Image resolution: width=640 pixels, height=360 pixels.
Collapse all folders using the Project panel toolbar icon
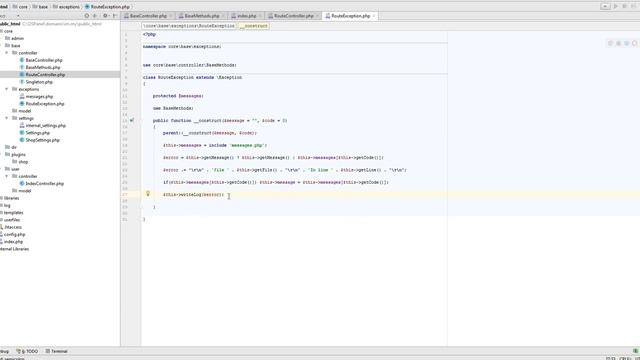point(95,16)
